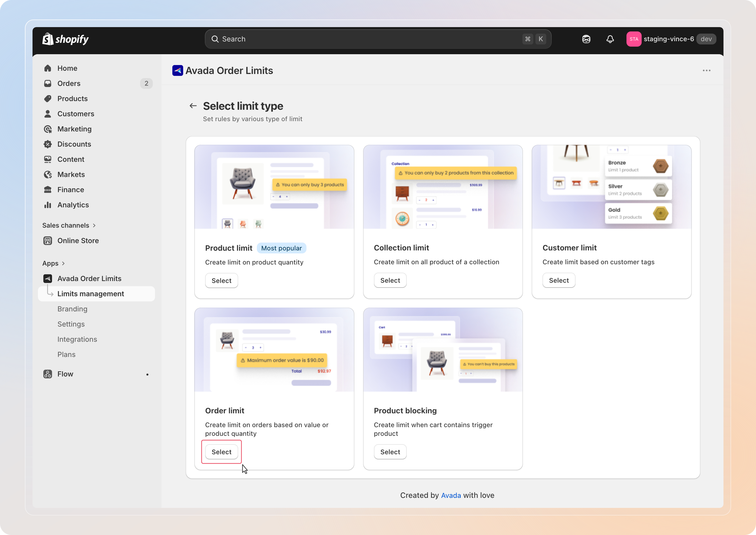Click the Search input field
Image resolution: width=756 pixels, height=535 pixels.
(x=378, y=39)
